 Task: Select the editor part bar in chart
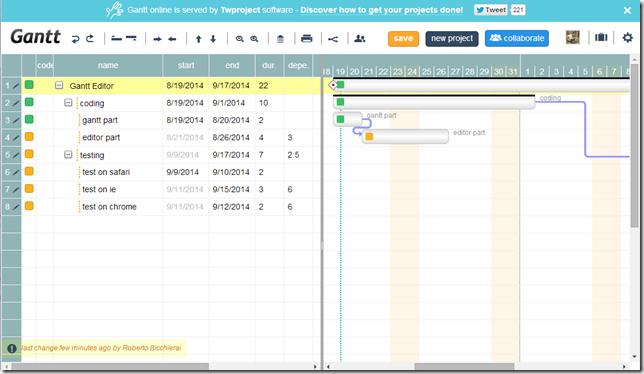(x=405, y=137)
